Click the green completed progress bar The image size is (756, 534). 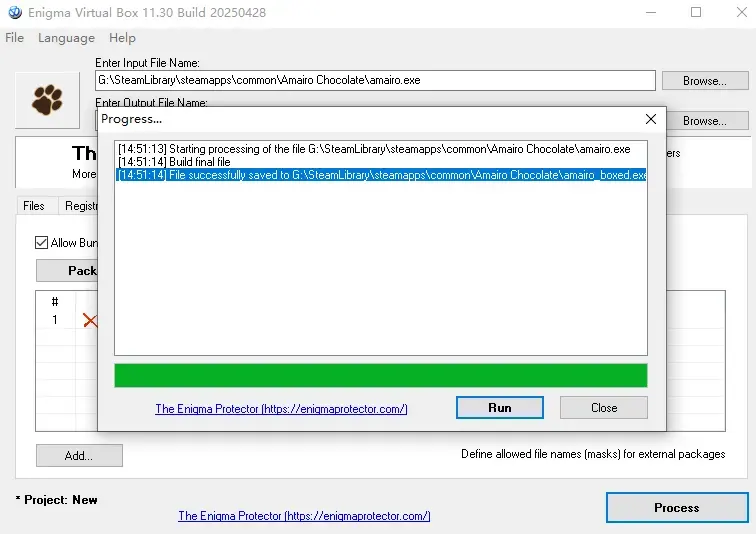tap(380, 375)
